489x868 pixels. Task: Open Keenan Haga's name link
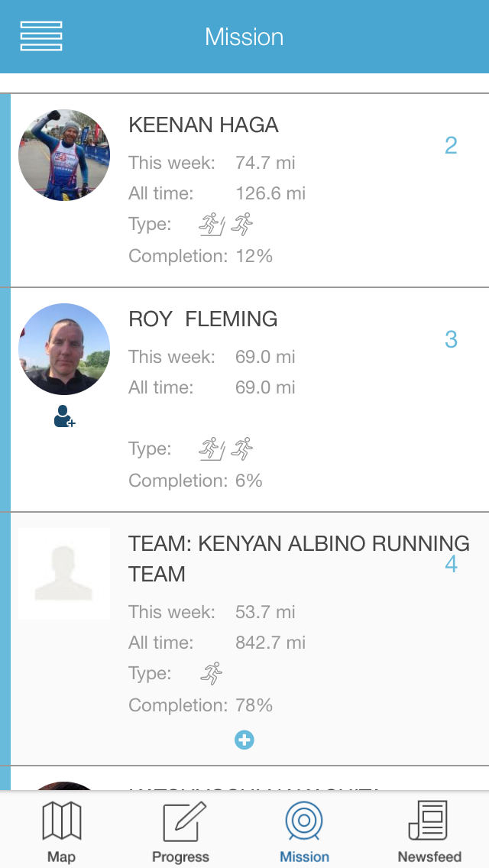click(203, 125)
